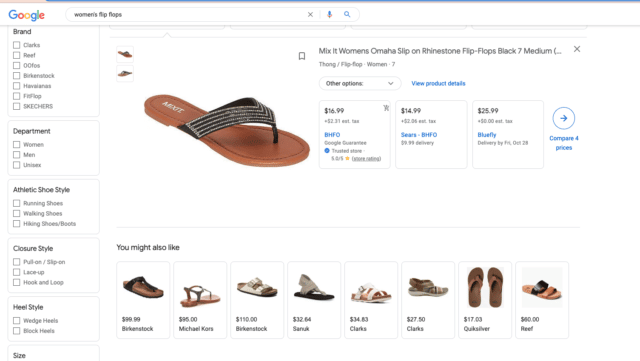Open the Bluefly store link

(x=487, y=135)
